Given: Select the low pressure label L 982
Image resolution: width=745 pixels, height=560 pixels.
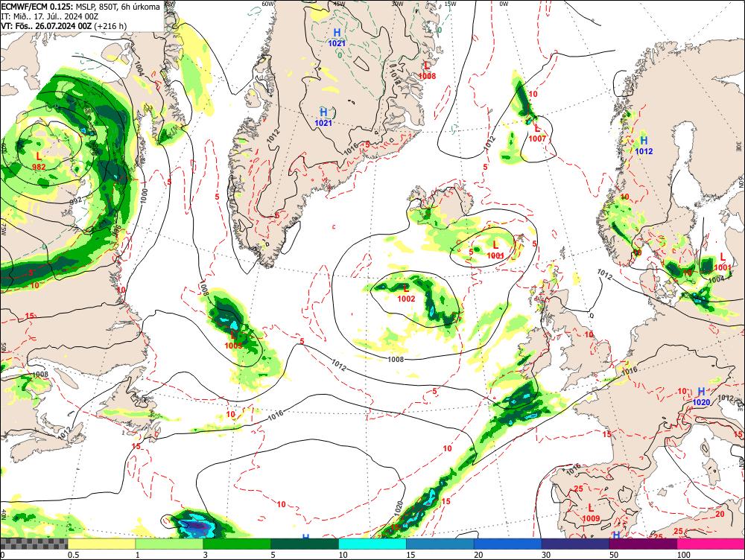Looking at the screenshot, I should coord(39,161).
